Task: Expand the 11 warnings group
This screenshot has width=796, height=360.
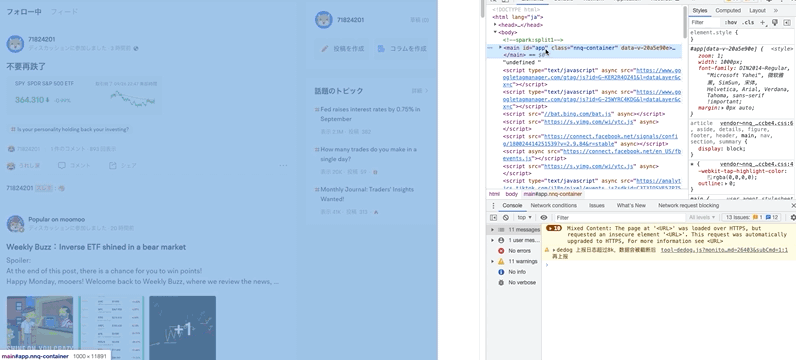Action: click(491, 261)
